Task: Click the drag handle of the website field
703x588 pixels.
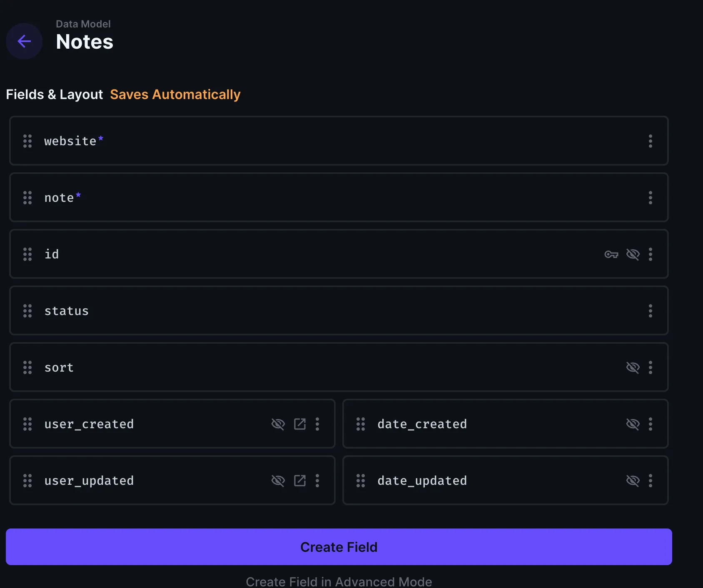Action: [x=27, y=141]
